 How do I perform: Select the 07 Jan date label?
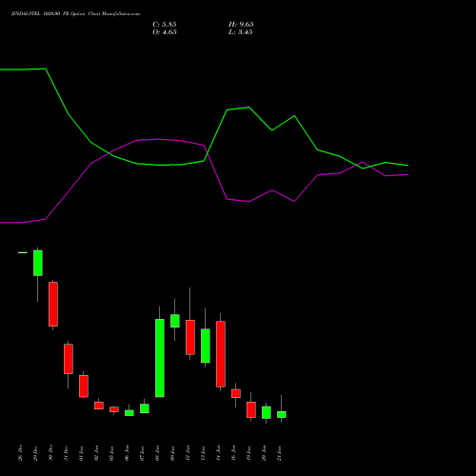[143, 453]
